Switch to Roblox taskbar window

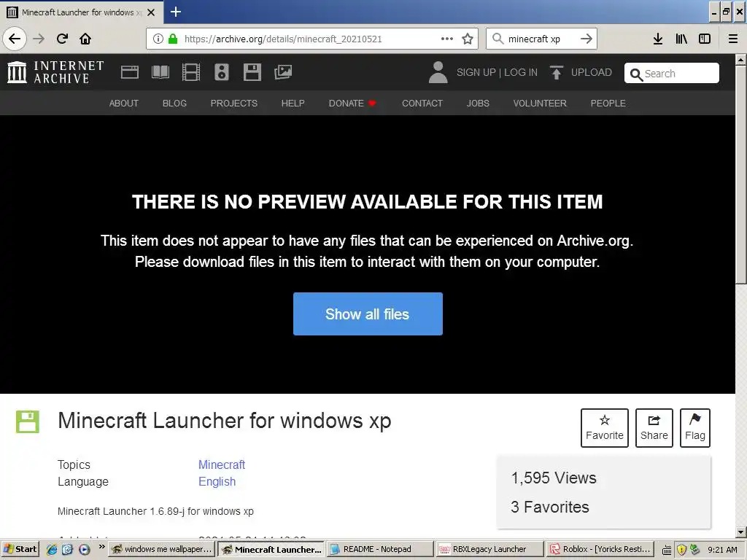(600, 549)
